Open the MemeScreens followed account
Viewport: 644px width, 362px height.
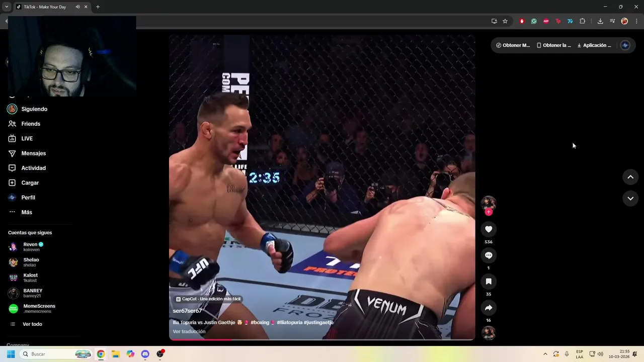pos(39,309)
